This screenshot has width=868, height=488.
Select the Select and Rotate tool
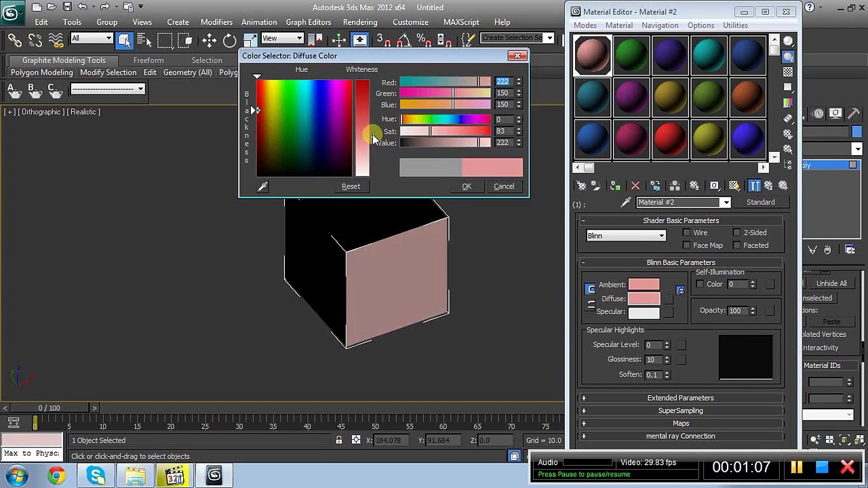click(230, 39)
